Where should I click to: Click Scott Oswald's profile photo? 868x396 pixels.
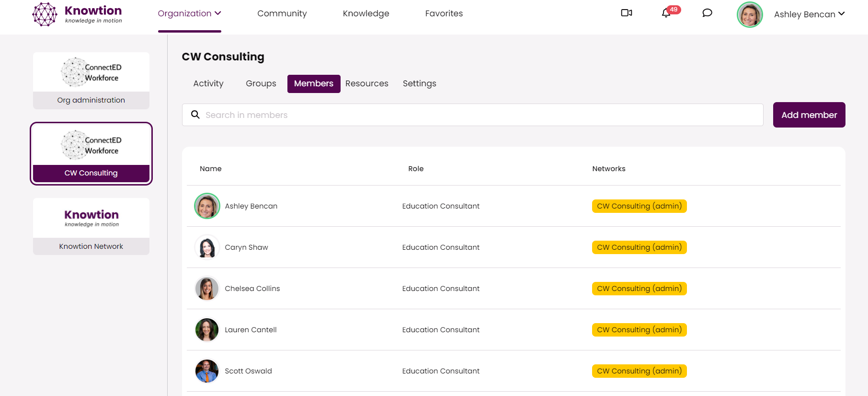click(207, 371)
